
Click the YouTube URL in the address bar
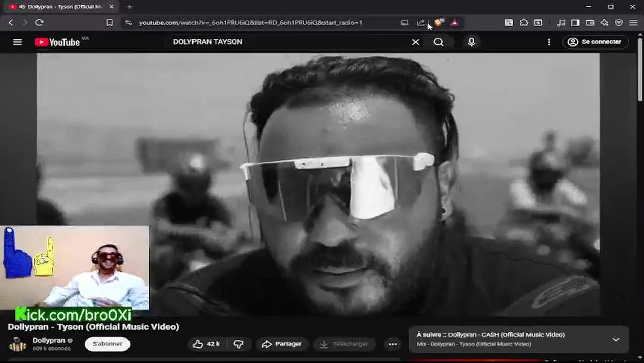250,22
